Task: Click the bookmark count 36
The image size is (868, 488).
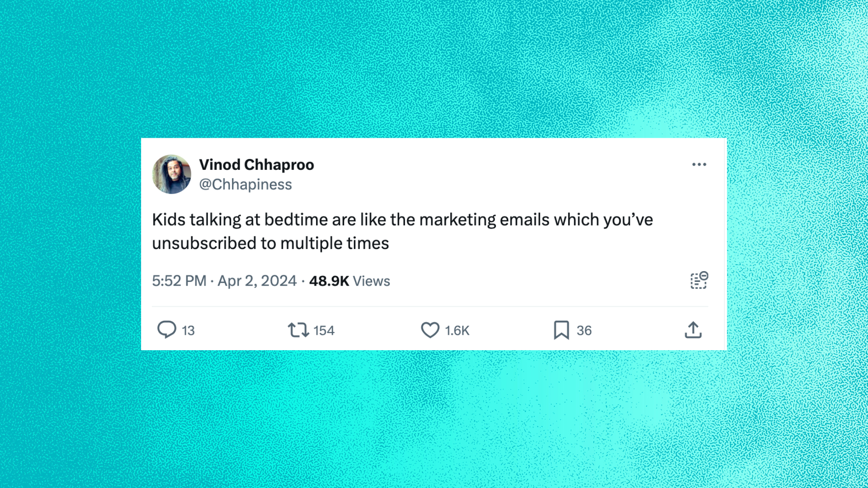Action: click(x=584, y=331)
